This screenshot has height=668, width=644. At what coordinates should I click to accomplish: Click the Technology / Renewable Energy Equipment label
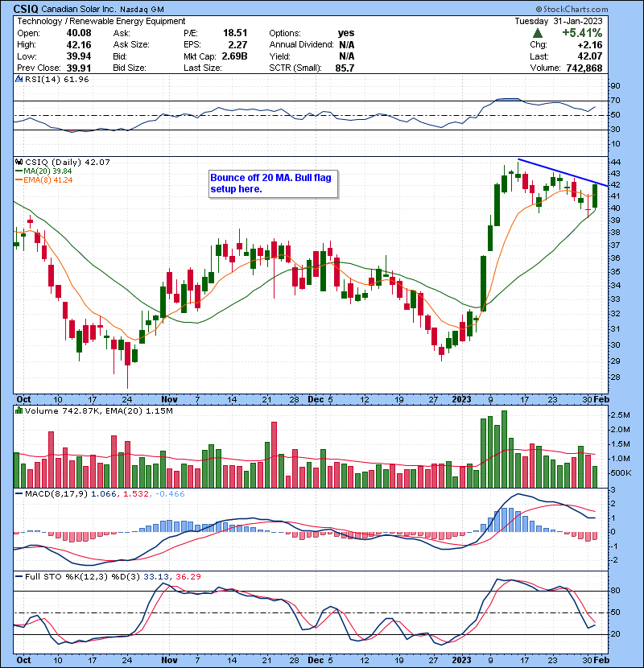[101, 21]
